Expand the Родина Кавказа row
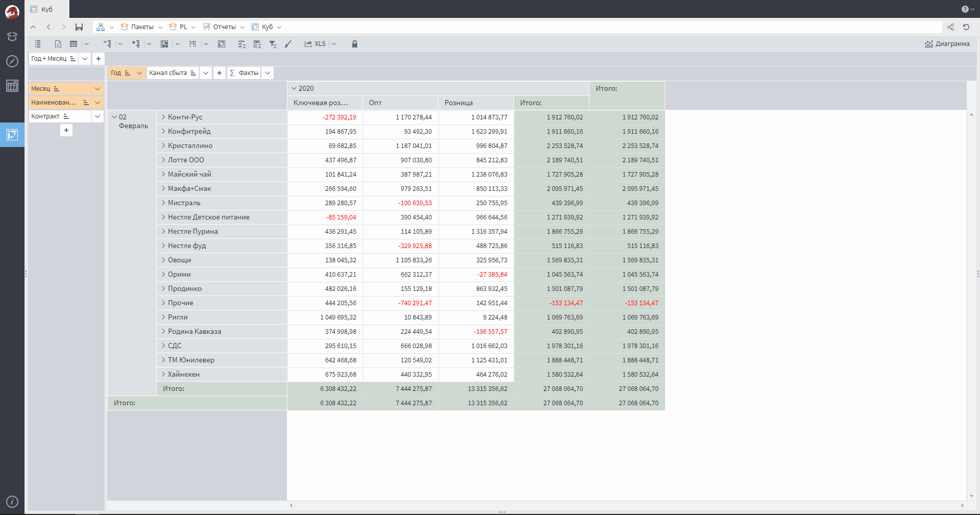The height and width of the screenshot is (515, 980). tap(163, 331)
